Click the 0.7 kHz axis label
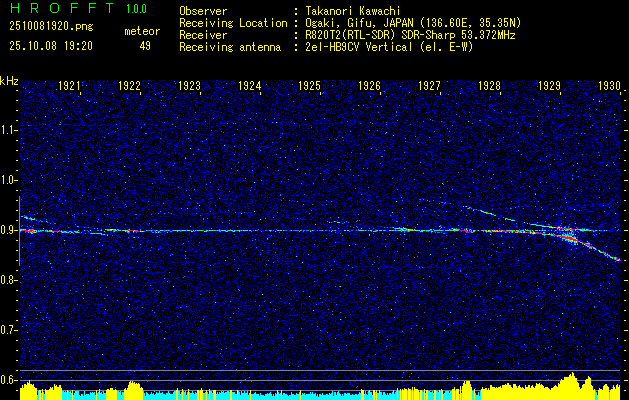Screen dimensions: 629x400 click(8, 331)
